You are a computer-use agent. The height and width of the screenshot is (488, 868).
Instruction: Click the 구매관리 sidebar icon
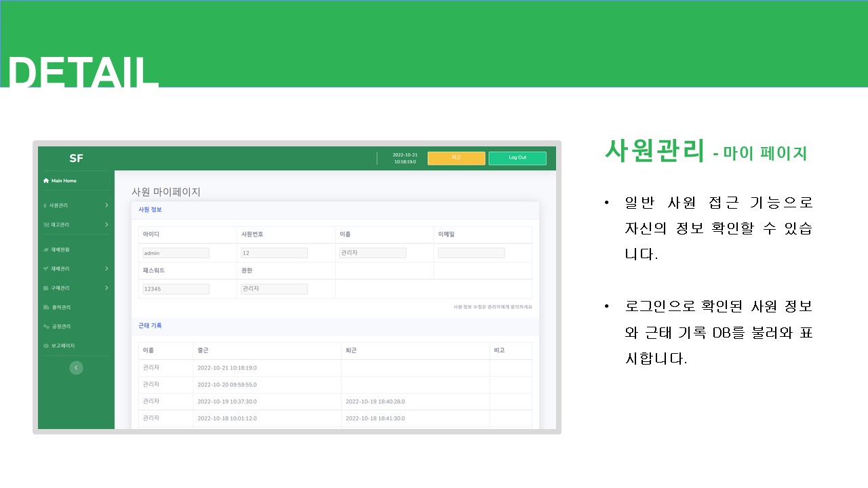[x=45, y=288]
